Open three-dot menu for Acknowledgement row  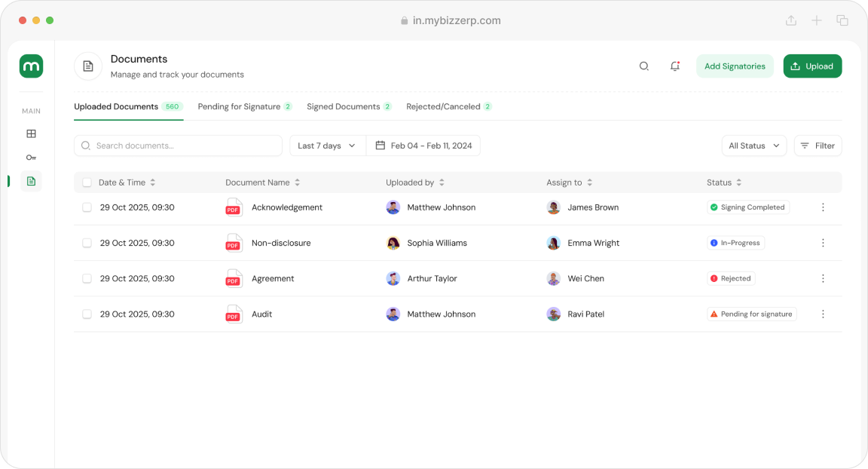[823, 207]
